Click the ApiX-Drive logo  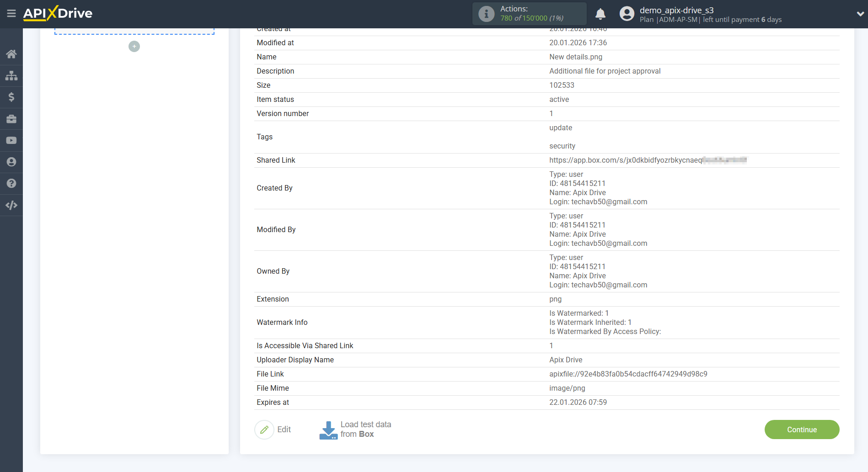coord(58,13)
